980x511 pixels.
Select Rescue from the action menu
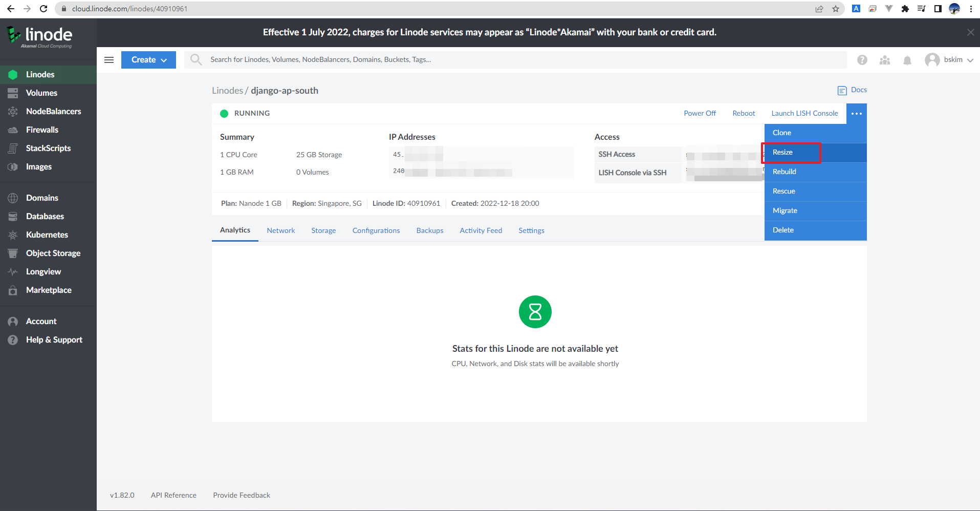[x=816, y=191]
